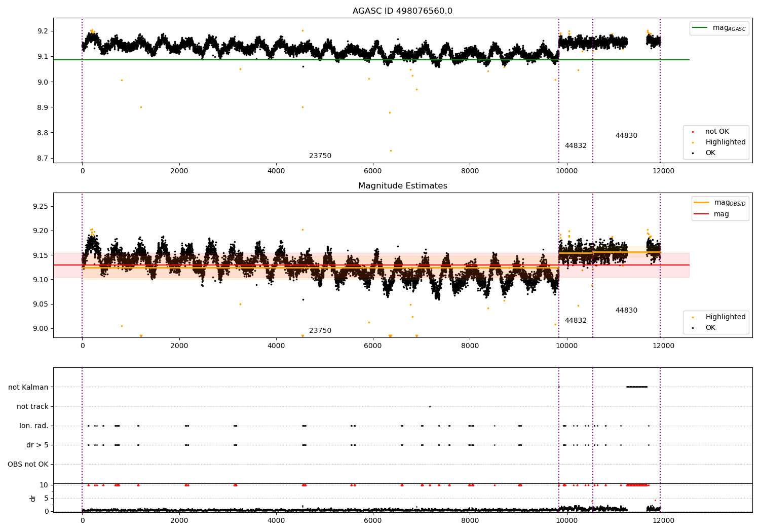Click 'OK' legend entry in Magnitude Estimates plot

[710, 328]
